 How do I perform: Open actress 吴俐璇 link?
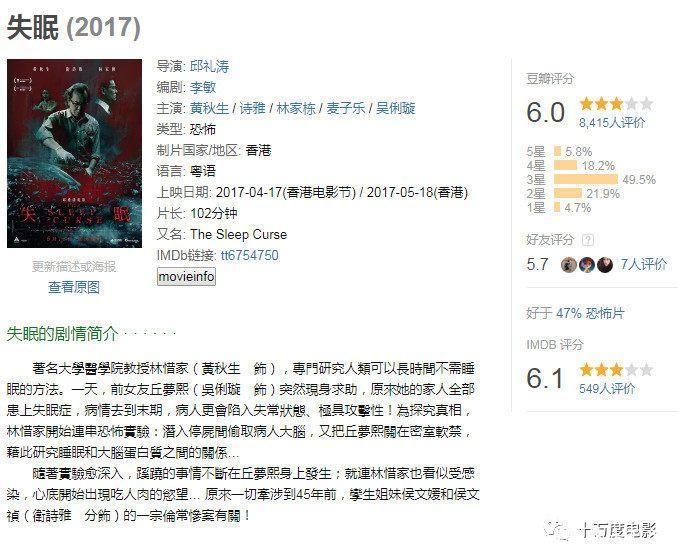pyautogui.click(x=395, y=108)
